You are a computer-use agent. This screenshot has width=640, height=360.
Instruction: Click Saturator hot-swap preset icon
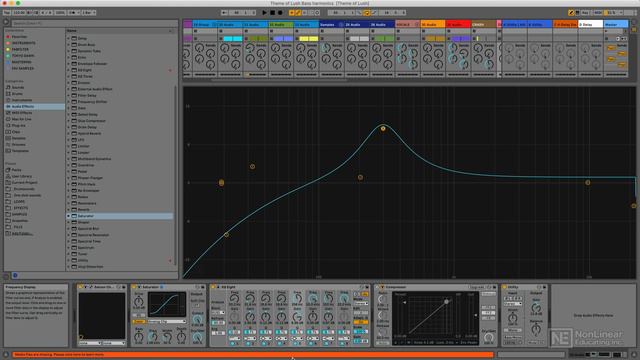(198, 287)
